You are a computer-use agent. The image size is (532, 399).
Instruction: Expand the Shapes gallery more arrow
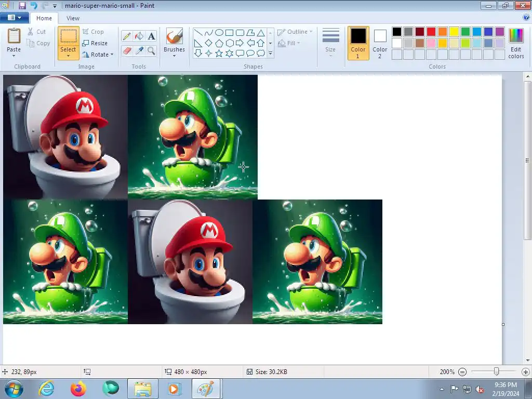(x=270, y=54)
